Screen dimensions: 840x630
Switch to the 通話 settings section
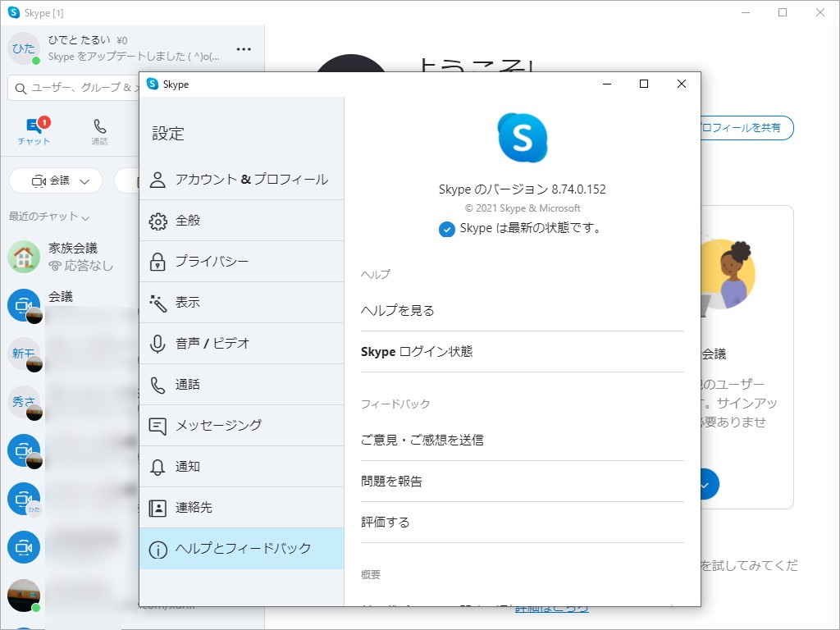[x=197, y=384]
